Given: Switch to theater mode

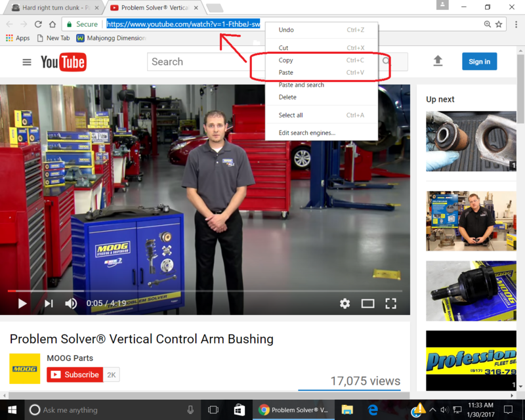Looking at the screenshot, I should coord(367,303).
